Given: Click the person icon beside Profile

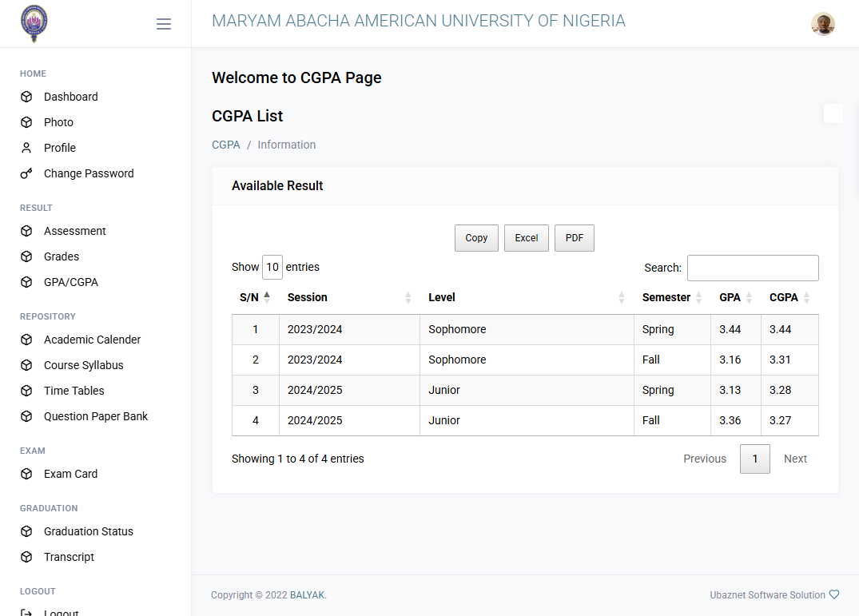Looking at the screenshot, I should [x=26, y=148].
